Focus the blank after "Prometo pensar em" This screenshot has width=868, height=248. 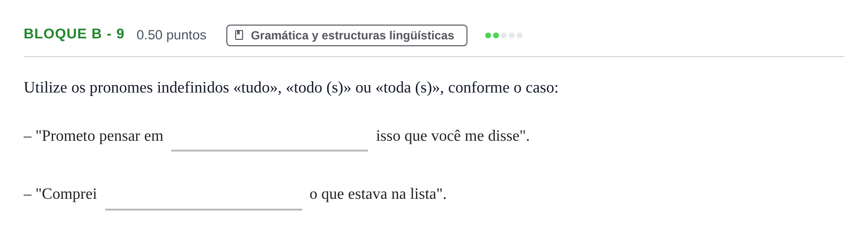pyautogui.click(x=270, y=136)
